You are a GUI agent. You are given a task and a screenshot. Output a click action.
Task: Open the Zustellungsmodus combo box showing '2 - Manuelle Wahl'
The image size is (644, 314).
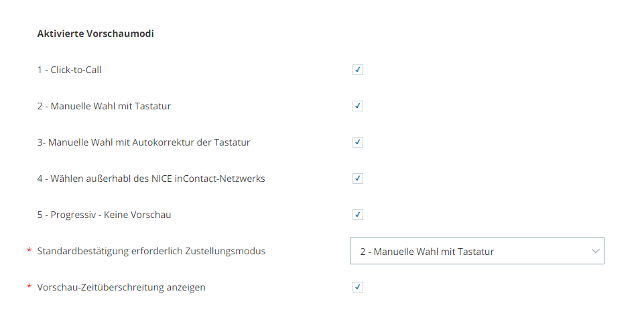[x=477, y=251]
